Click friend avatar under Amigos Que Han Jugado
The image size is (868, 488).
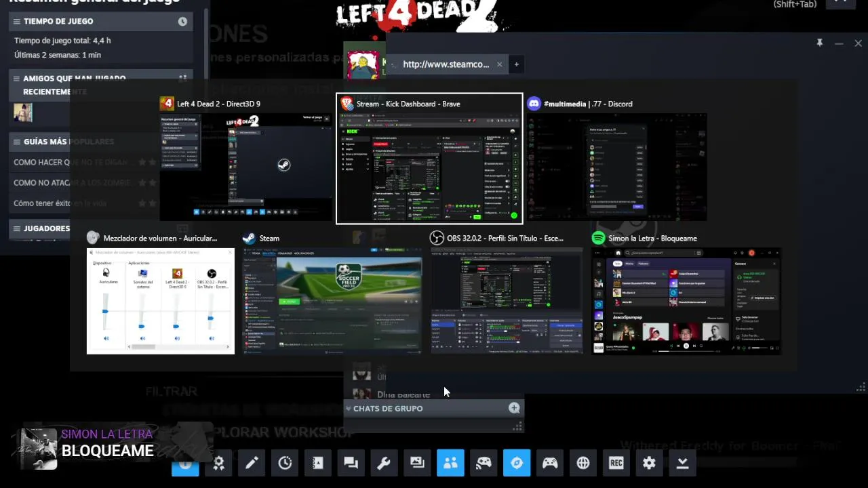(x=23, y=113)
